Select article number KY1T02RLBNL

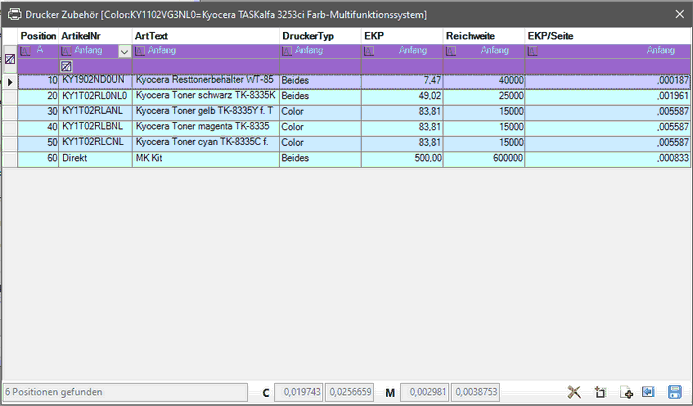[x=95, y=127]
